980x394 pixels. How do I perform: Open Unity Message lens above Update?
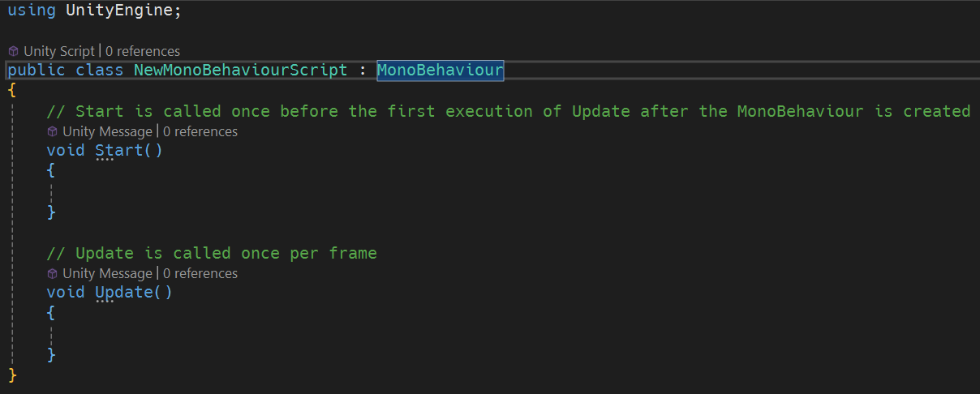pyautogui.click(x=107, y=273)
